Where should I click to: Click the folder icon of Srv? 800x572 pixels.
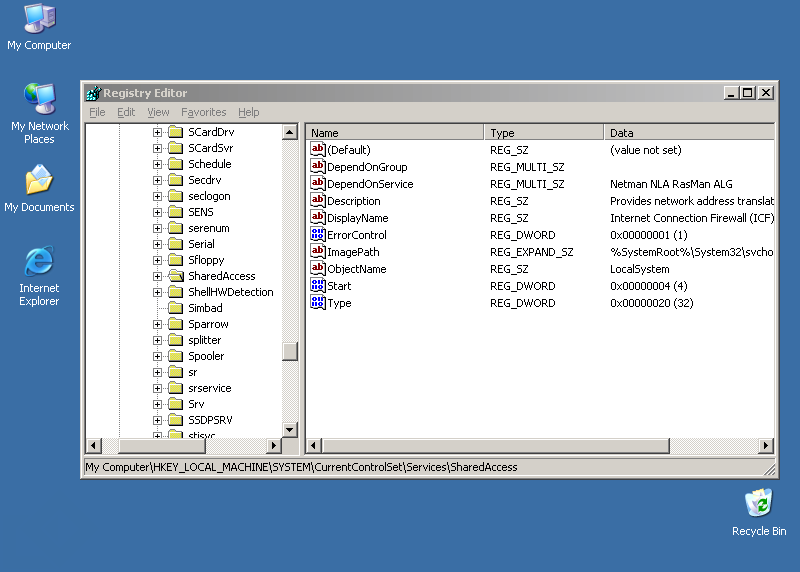pos(176,404)
